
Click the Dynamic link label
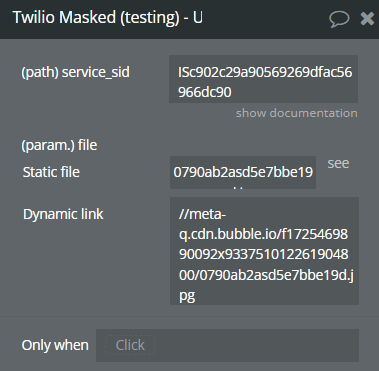coord(63,214)
